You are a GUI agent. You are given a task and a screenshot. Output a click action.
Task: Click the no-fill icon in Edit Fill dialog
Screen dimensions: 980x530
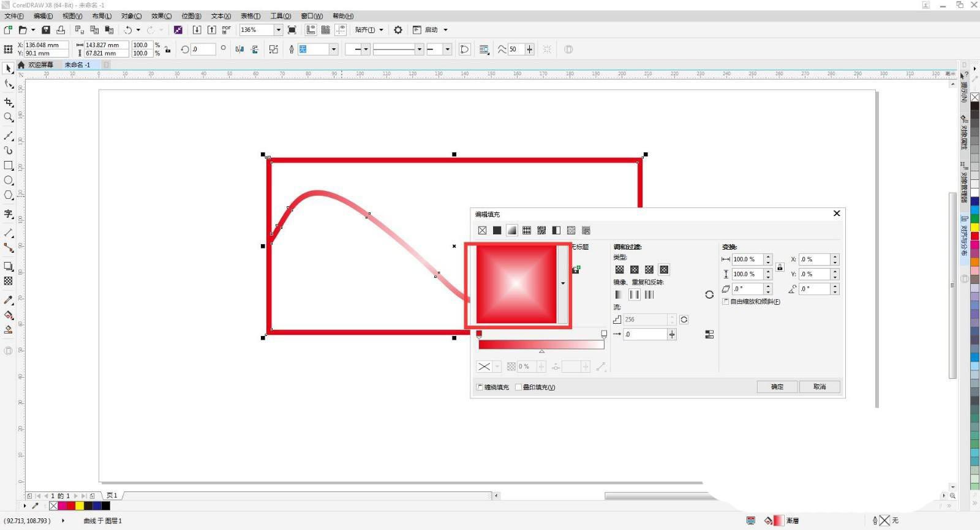click(482, 231)
